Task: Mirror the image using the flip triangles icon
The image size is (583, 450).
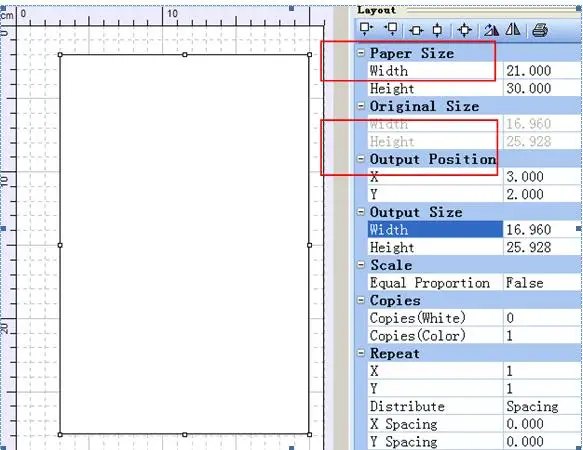Action: (x=513, y=29)
